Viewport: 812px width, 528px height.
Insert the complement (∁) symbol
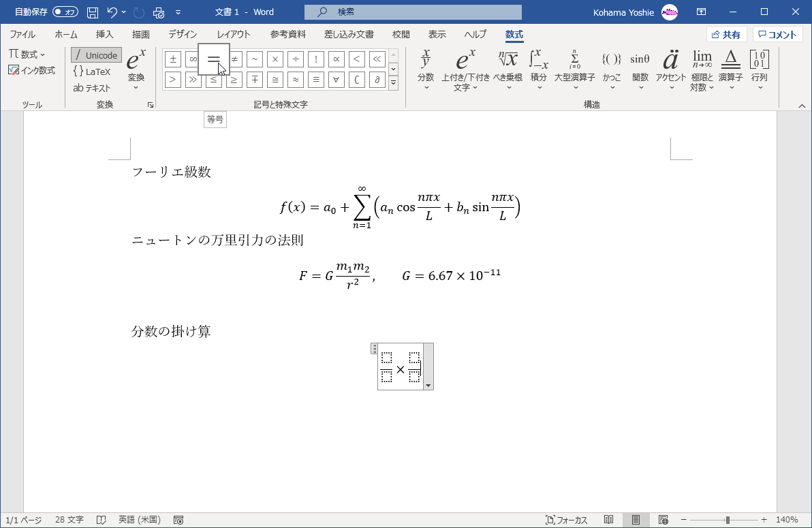tap(356, 80)
